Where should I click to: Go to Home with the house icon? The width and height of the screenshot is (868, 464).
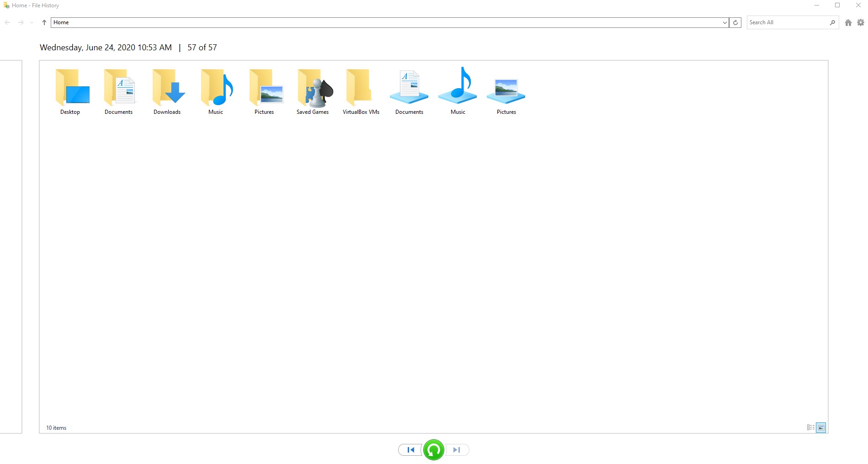(x=848, y=22)
